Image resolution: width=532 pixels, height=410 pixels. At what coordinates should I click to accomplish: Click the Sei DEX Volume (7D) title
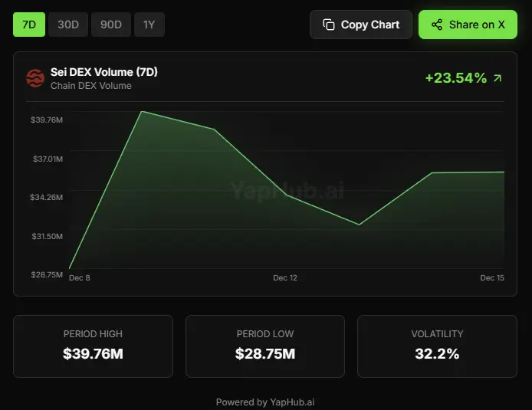coord(104,72)
